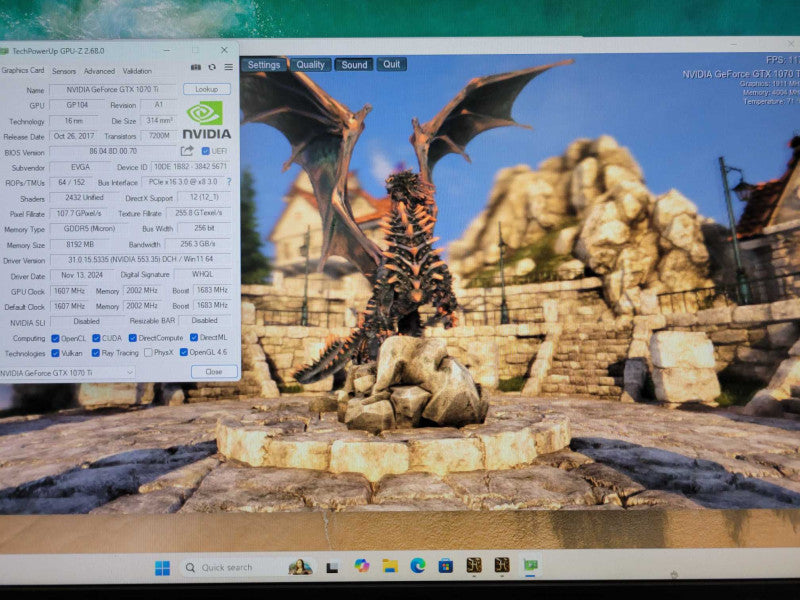Click the BIOS export share icon

click(187, 151)
